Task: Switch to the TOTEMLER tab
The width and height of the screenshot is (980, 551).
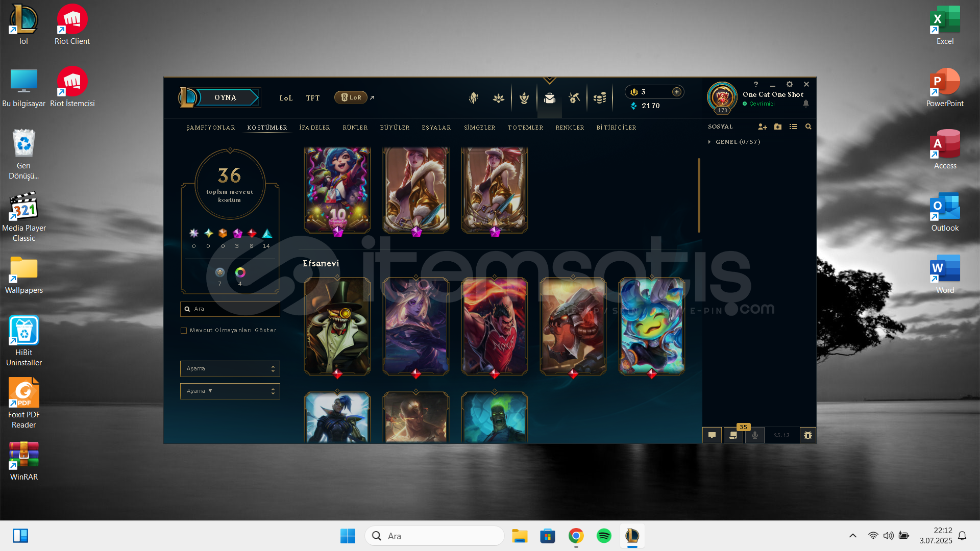Action: tap(525, 128)
